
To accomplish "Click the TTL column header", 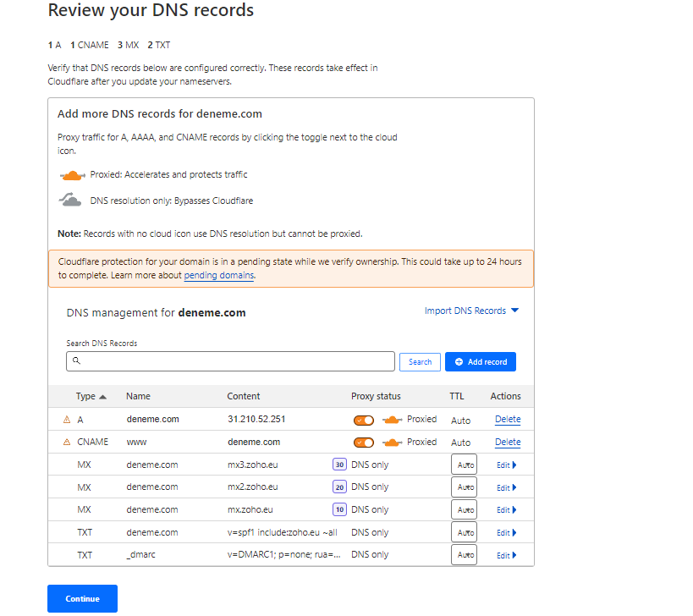I will pos(457,396).
